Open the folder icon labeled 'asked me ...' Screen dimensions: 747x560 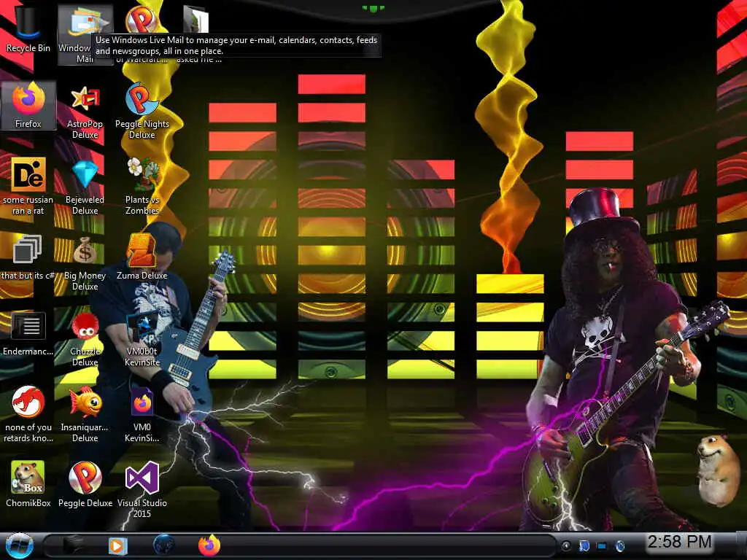[196, 19]
